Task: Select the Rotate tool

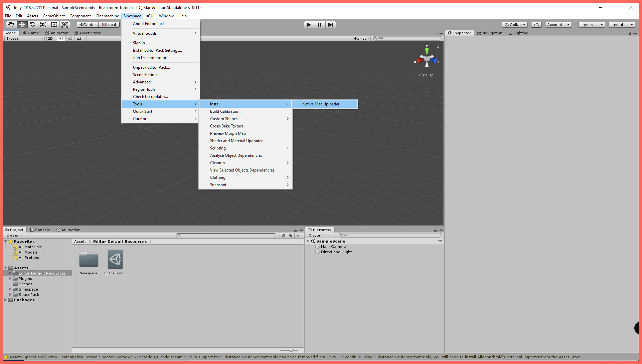Action: point(32,25)
